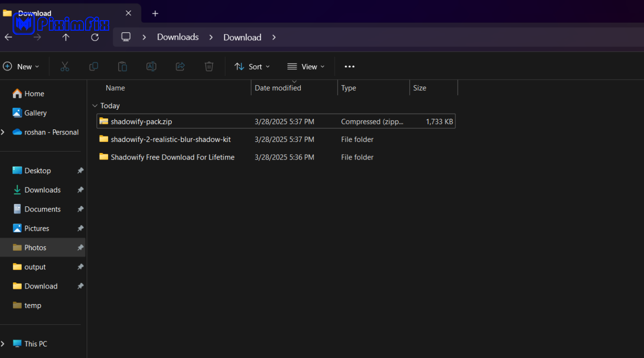Click the Shadowify Free Download For Lifetime folder icon
This screenshot has width=644, height=358.
[x=104, y=157]
